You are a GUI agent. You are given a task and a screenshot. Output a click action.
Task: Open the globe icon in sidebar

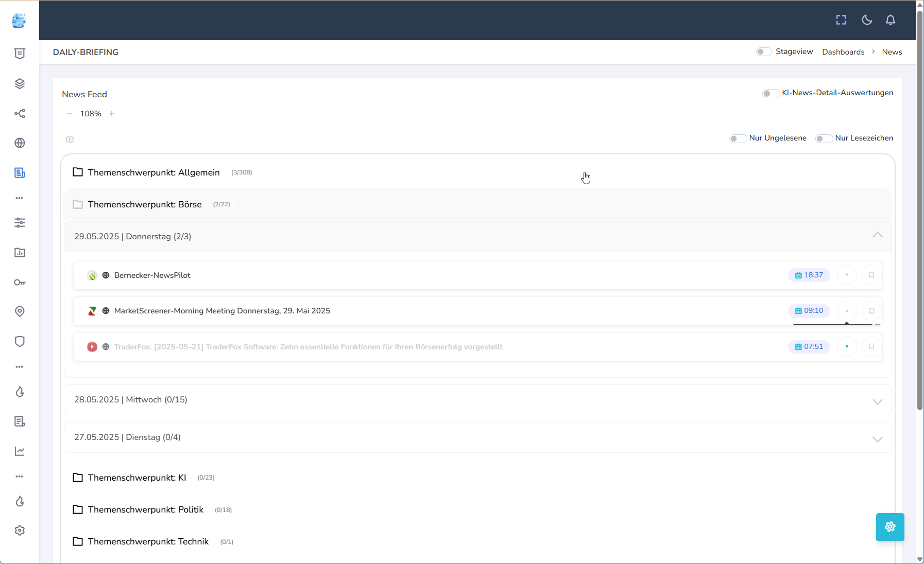20,143
